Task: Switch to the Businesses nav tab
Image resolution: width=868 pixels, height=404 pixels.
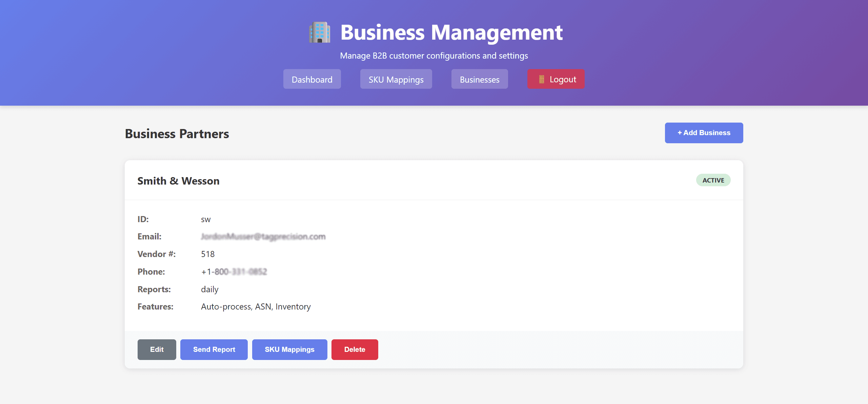Action: pyautogui.click(x=479, y=79)
